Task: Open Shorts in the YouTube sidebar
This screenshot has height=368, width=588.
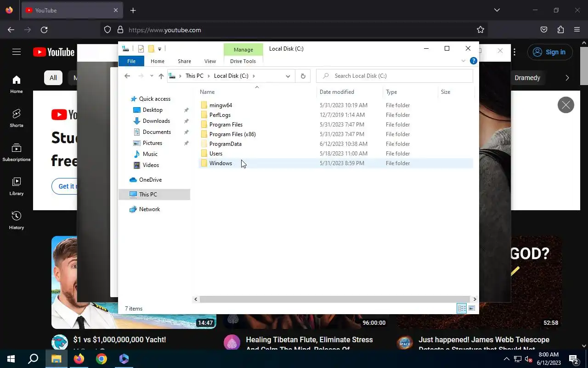Action: [x=17, y=118]
